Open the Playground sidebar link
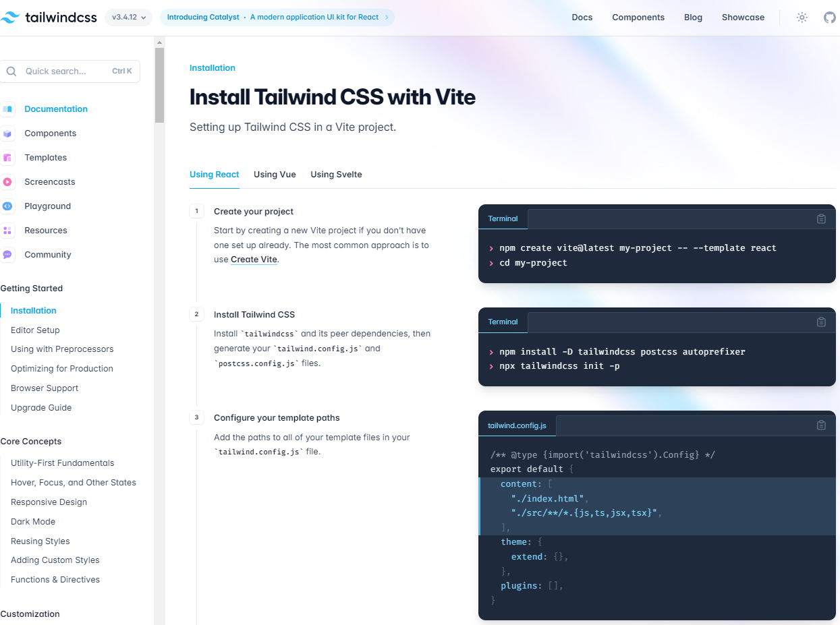The height and width of the screenshot is (625, 840). point(47,206)
